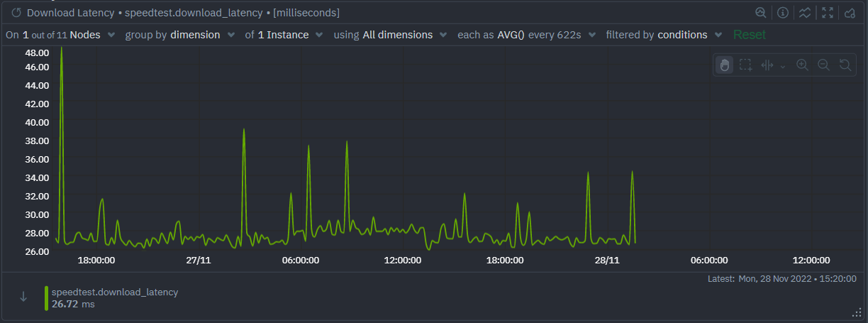Screen dimensions: 868x323
Task: Open the chart information icon
Action: pos(783,13)
